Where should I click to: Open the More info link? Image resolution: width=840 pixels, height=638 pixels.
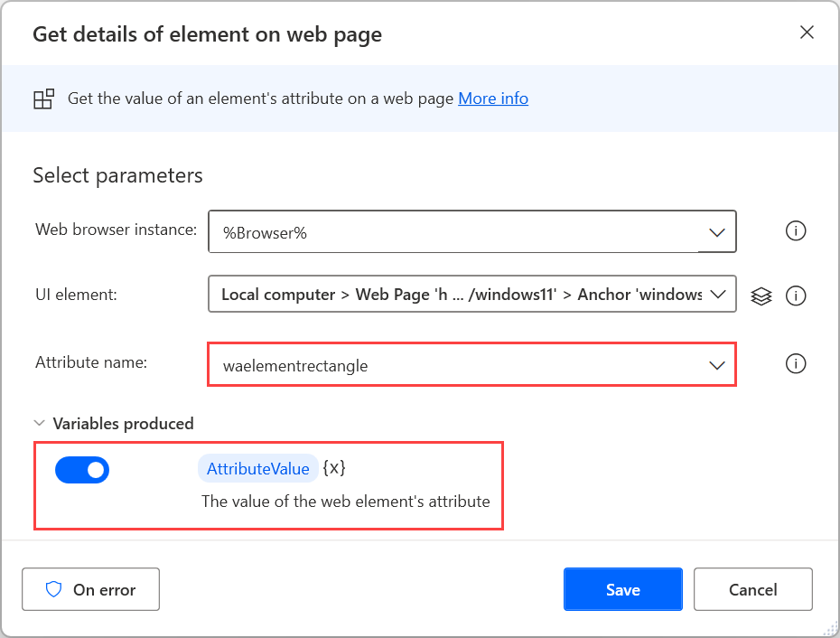pyautogui.click(x=493, y=98)
